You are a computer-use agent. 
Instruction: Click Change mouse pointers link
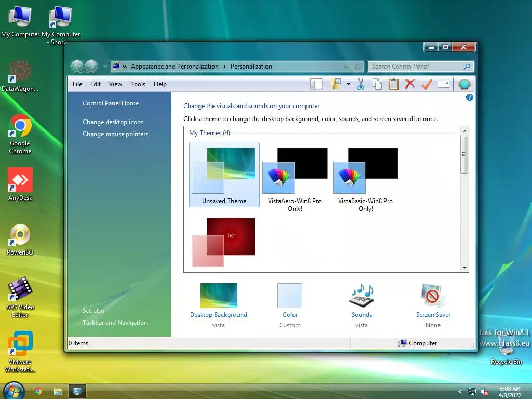[115, 134]
